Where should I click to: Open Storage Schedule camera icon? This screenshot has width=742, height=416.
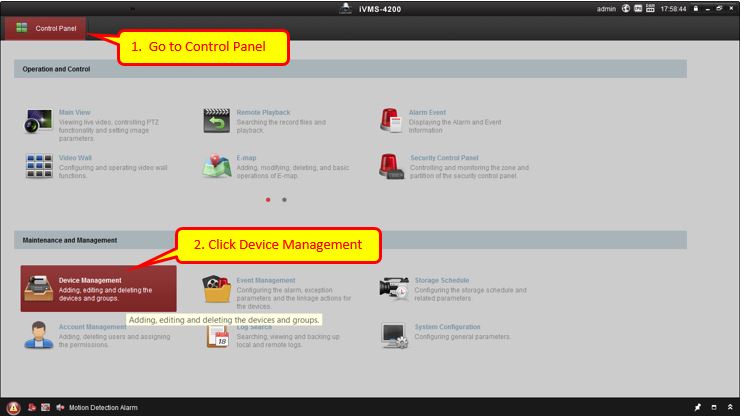click(x=395, y=288)
